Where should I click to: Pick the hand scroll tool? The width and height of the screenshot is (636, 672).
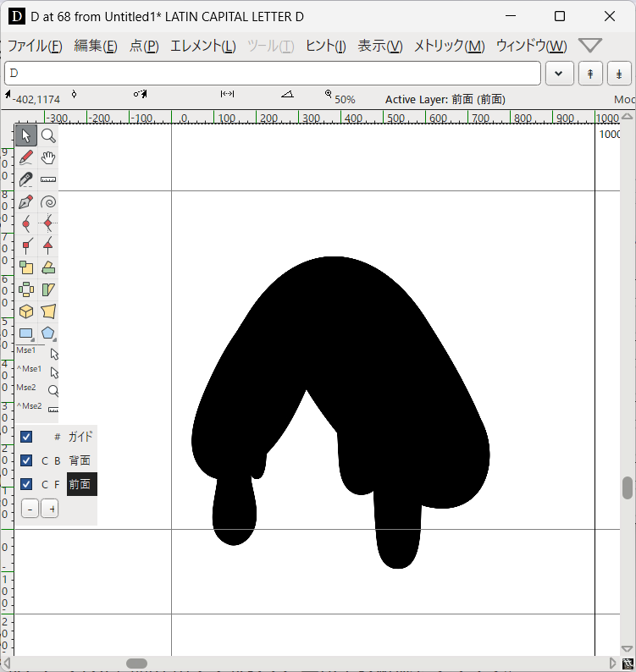tap(48, 157)
